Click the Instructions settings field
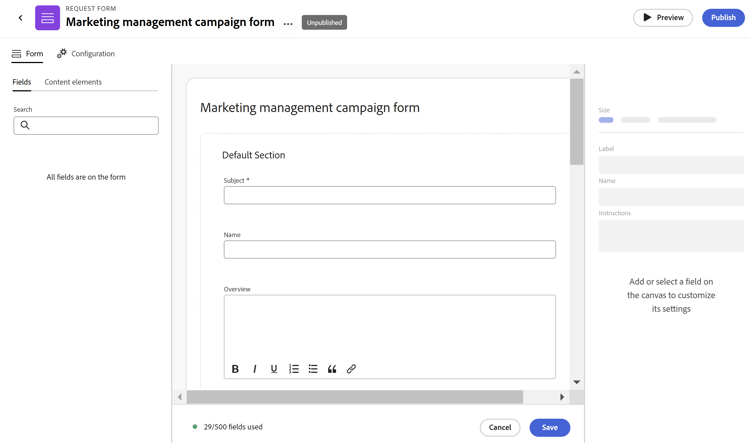Viewport: 750px width, 443px height. click(x=671, y=236)
